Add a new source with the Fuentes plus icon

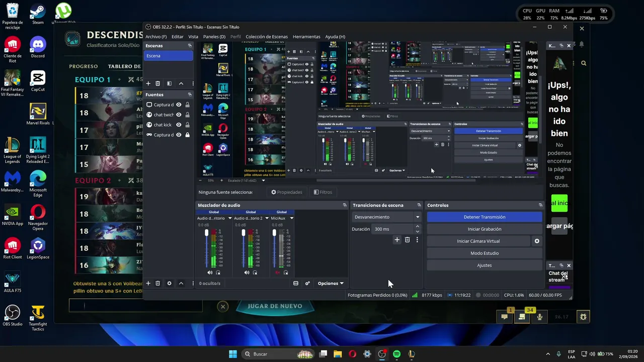[148, 283]
